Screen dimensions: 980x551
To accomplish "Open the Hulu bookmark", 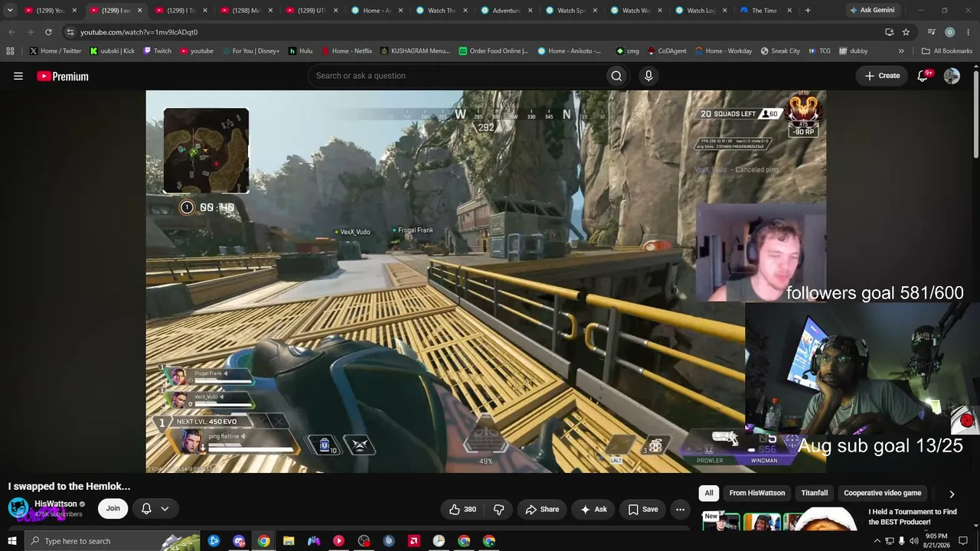I will point(300,51).
